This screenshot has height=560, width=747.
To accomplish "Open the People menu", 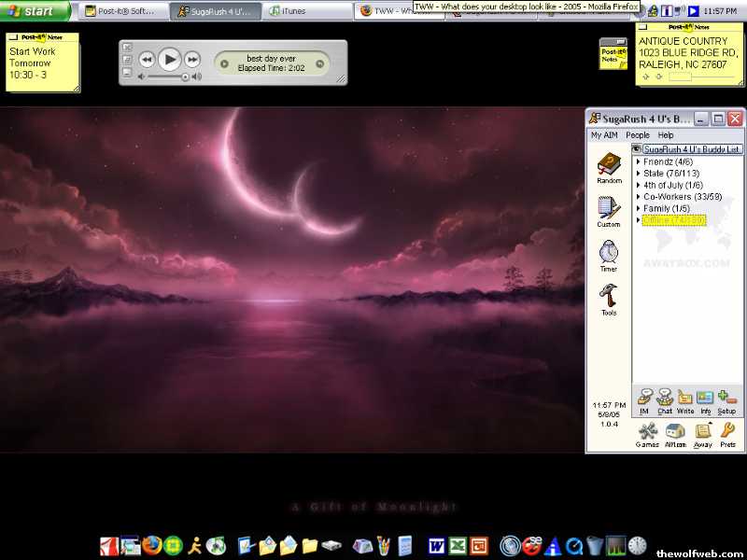I will pos(637,135).
